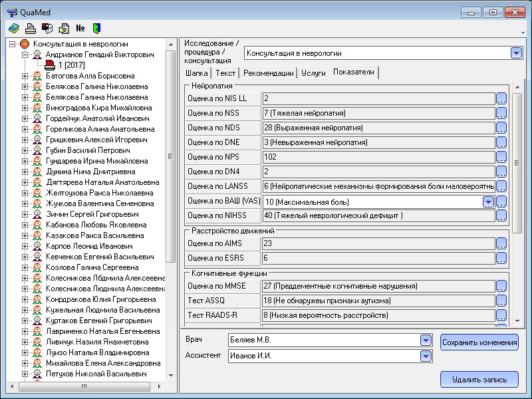532x399 pixels.
Task: Click the Сохранить изменения button
Action: tap(479, 342)
